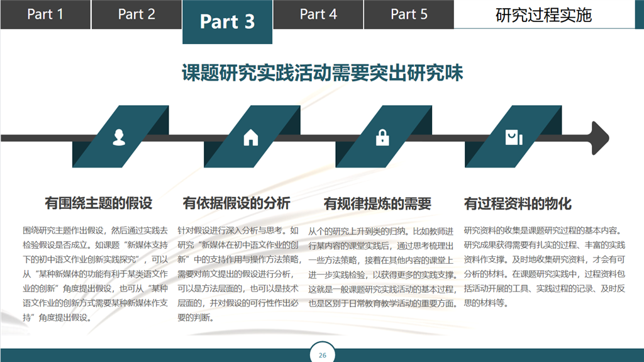This screenshot has width=644, height=362.
Task: Select the clipboard icon on the timeline
Action: 514,137
